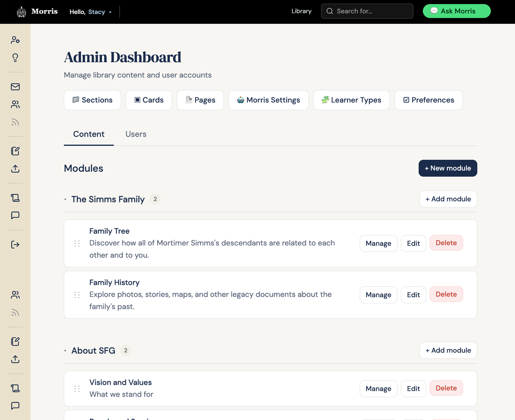Click the drag handle for Family Tree module
515x420 pixels.
coord(77,243)
